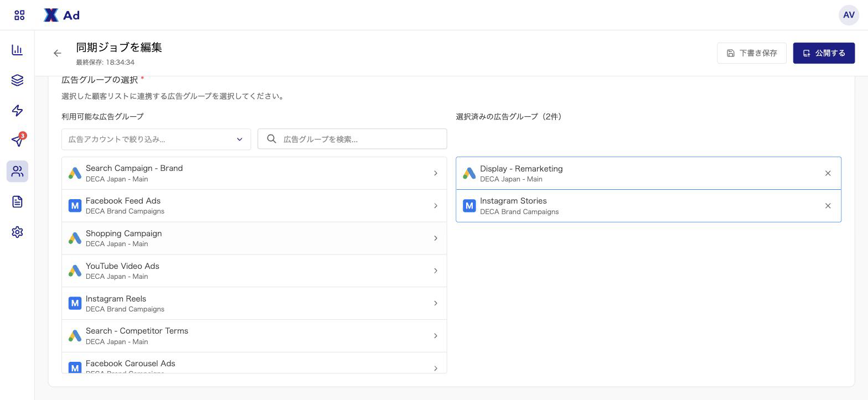868x400 pixels.
Task: Open the AV user avatar
Action: pos(849,15)
